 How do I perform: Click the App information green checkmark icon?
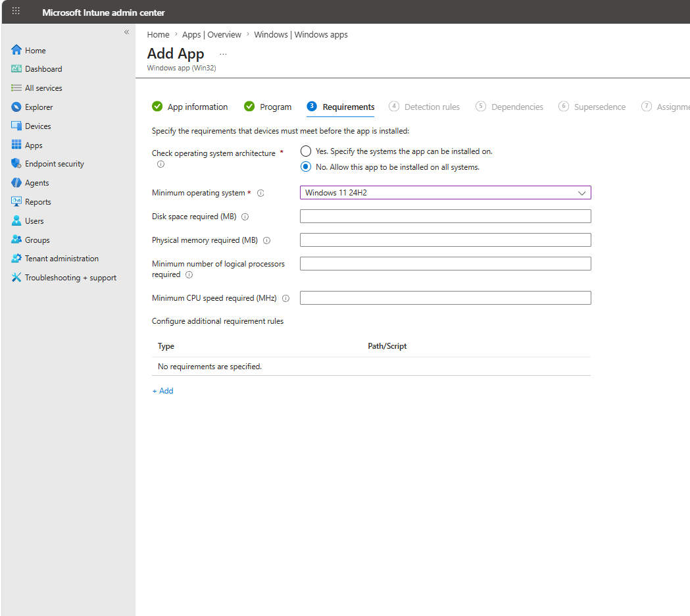(157, 107)
